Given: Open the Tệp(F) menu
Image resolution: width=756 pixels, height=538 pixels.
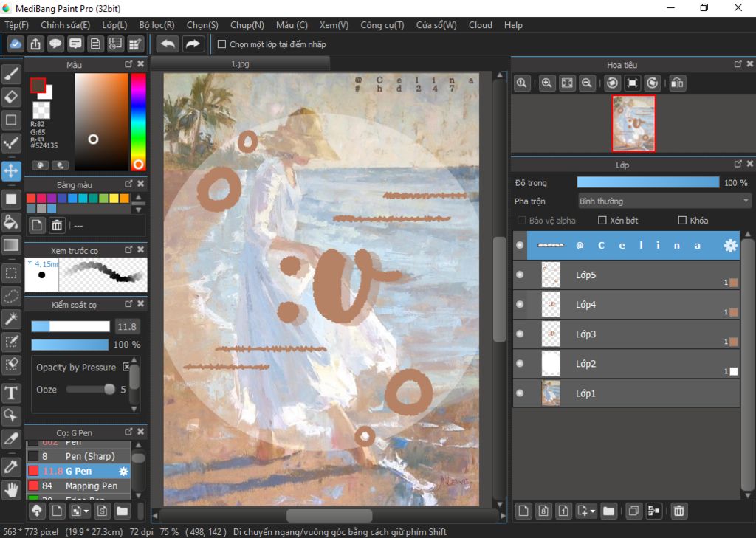Looking at the screenshot, I should click(17, 25).
